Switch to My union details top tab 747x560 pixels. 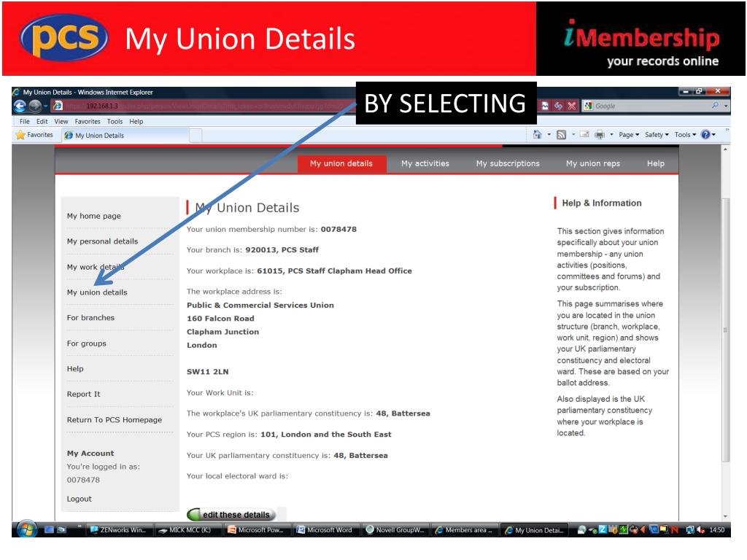(341, 163)
